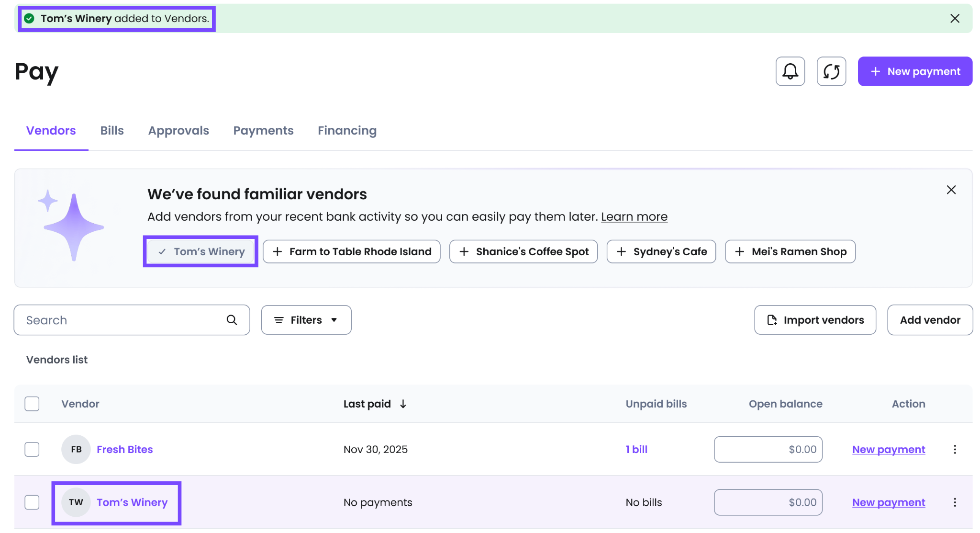Follow the Learn more link
The height and width of the screenshot is (533, 980).
coord(634,216)
